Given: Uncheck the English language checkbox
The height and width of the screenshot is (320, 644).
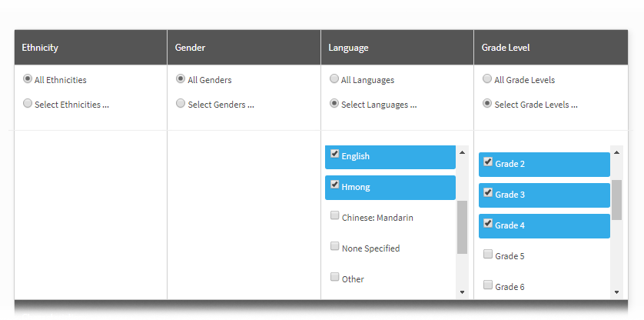Looking at the screenshot, I should click(x=335, y=154).
